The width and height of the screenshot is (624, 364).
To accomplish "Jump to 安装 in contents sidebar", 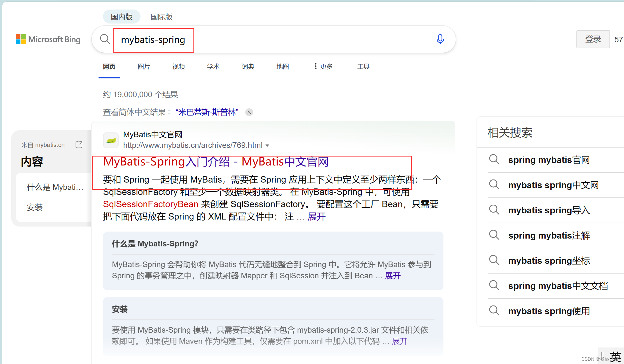I will tap(35, 207).
